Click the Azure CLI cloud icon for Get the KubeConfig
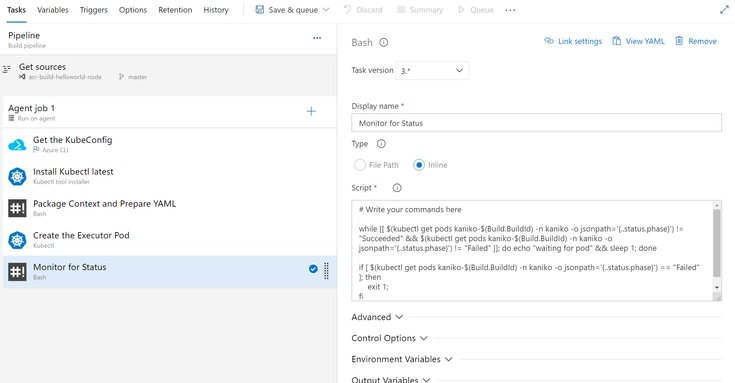This screenshot has width=735, height=383. click(17, 145)
